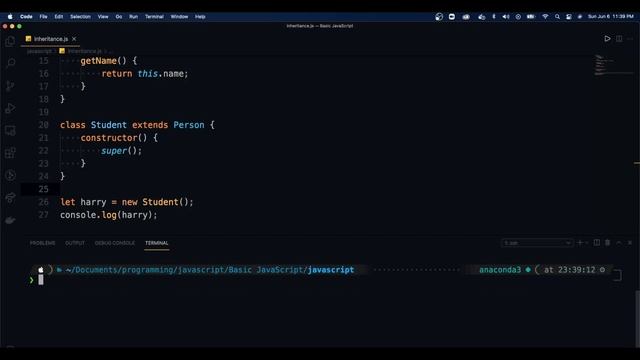
Task: Open the File menu
Action: [43, 17]
